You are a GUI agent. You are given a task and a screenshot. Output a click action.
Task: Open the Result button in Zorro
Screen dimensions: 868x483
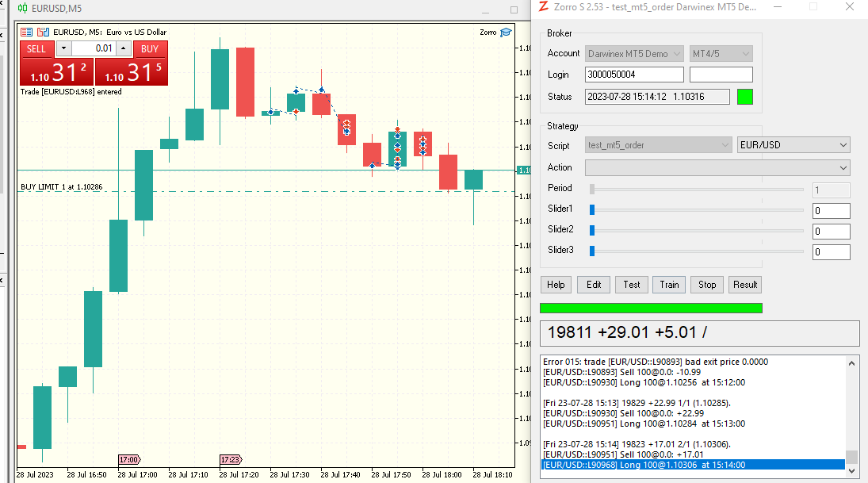coord(745,285)
